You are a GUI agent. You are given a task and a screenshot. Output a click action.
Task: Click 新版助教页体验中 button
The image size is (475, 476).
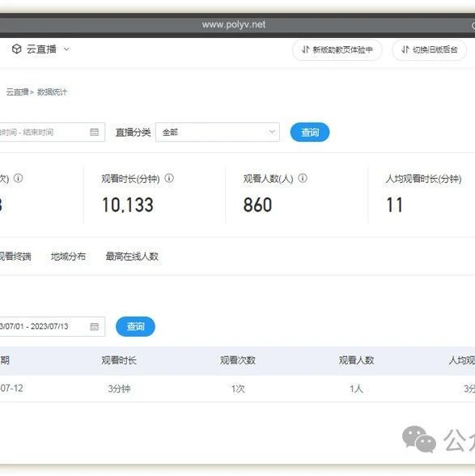337,50
